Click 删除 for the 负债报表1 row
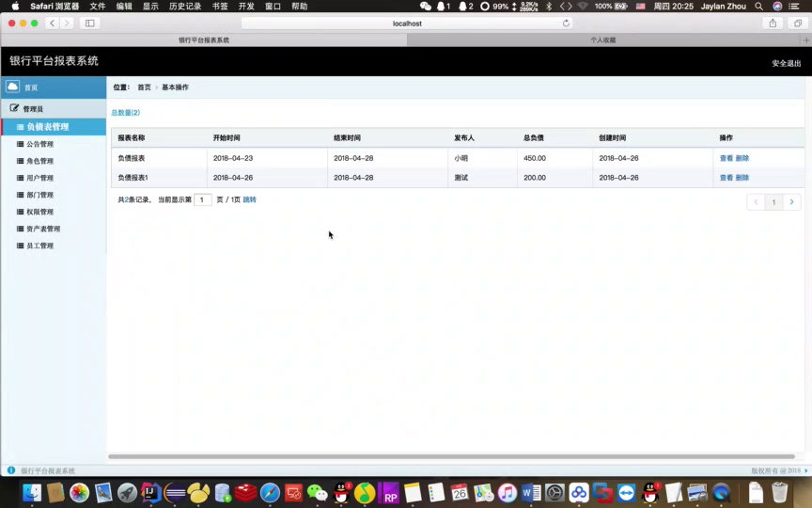This screenshot has width=812, height=508. point(742,177)
